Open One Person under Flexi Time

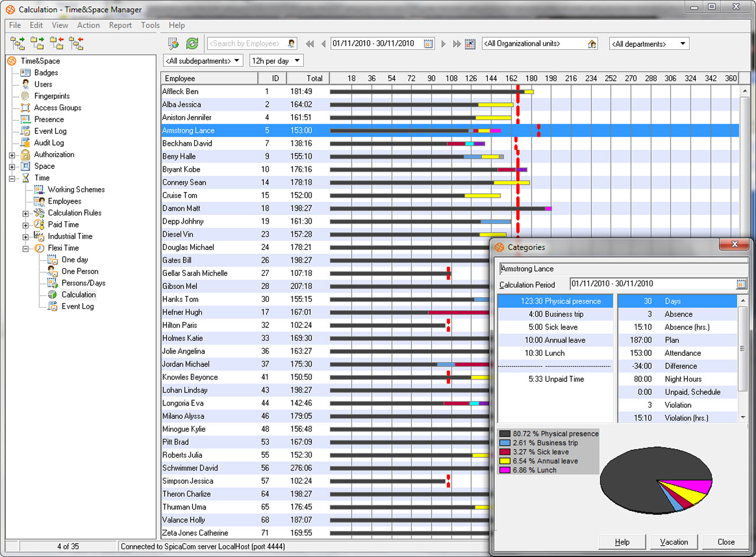point(80,271)
